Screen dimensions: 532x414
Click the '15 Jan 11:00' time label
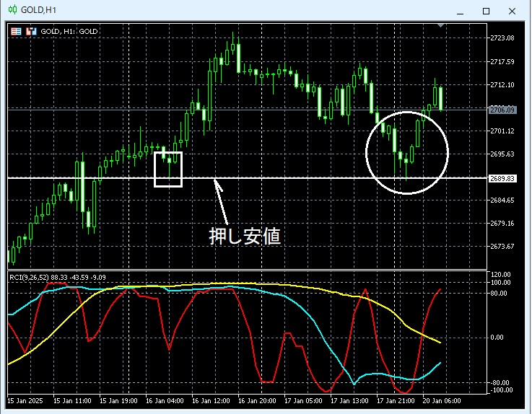72,401
